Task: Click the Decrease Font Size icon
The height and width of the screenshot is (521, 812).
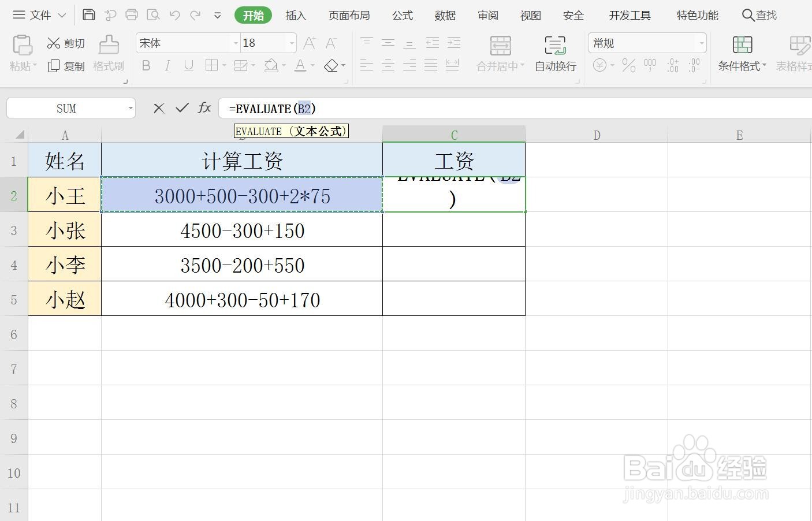Action: [331, 43]
